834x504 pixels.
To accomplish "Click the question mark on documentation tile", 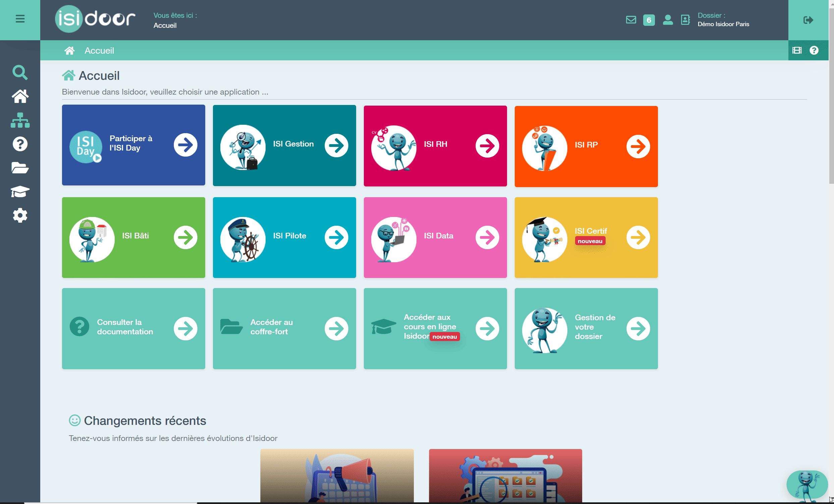I will pyautogui.click(x=79, y=327).
